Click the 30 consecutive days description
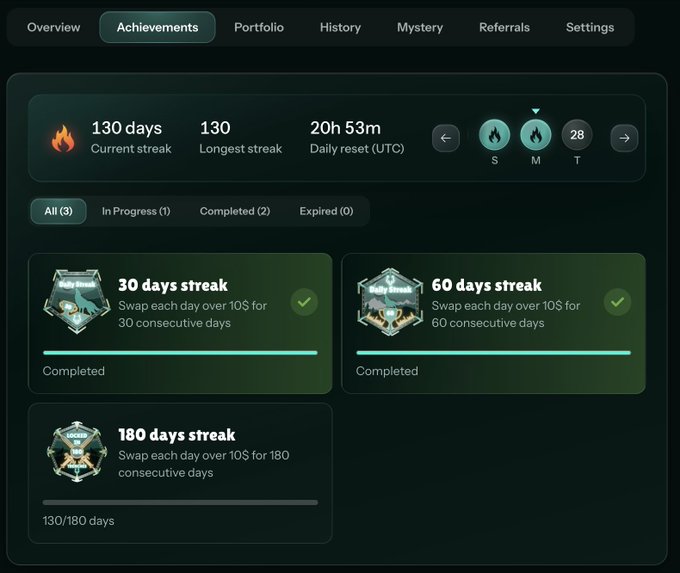680x573 pixels. point(193,314)
